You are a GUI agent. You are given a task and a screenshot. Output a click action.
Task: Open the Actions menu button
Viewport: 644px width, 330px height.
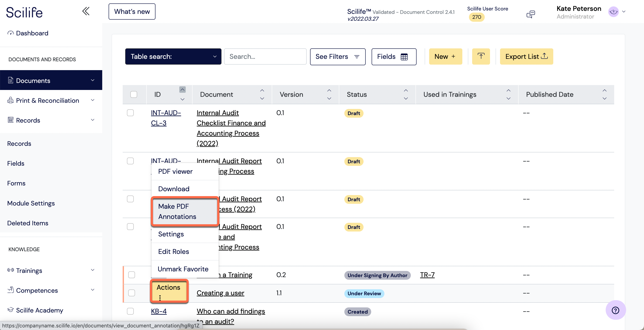coord(169,291)
